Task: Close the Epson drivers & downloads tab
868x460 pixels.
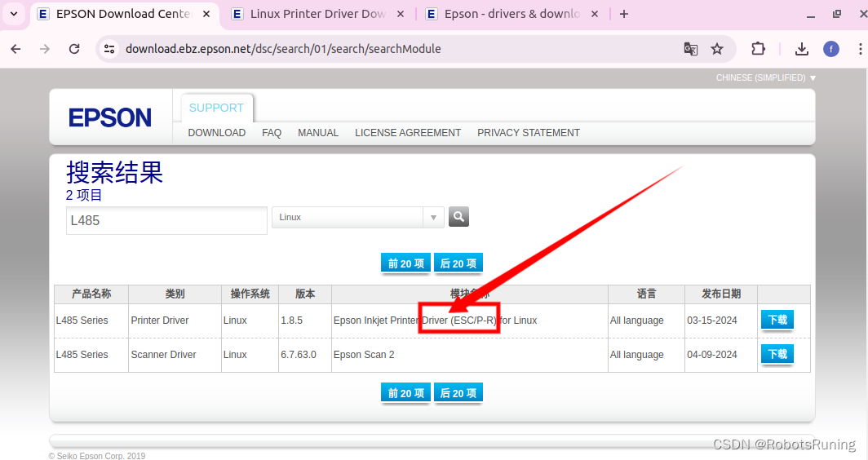Action: pos(595,14)
